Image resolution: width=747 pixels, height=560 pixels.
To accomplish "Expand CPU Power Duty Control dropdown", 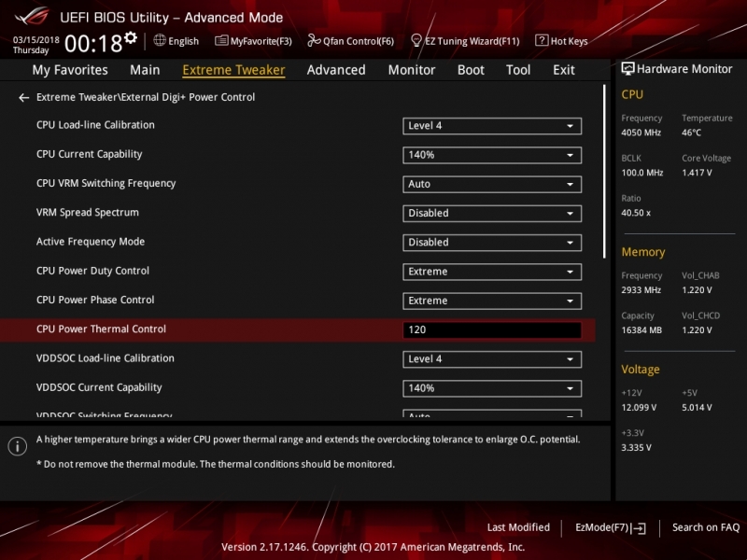I will pos(492,272).
